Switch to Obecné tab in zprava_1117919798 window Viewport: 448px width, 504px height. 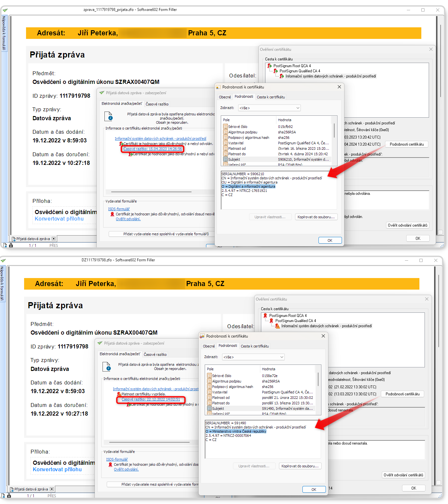(225, 97)
